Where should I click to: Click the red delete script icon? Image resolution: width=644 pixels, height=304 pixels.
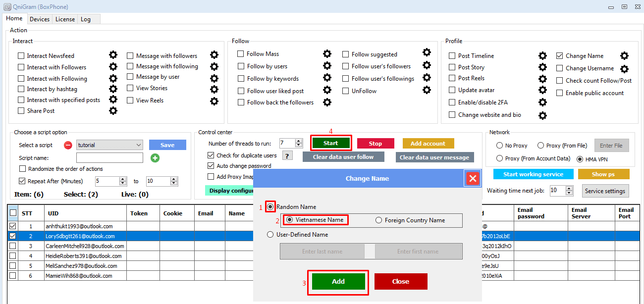(x=68, y=145)
